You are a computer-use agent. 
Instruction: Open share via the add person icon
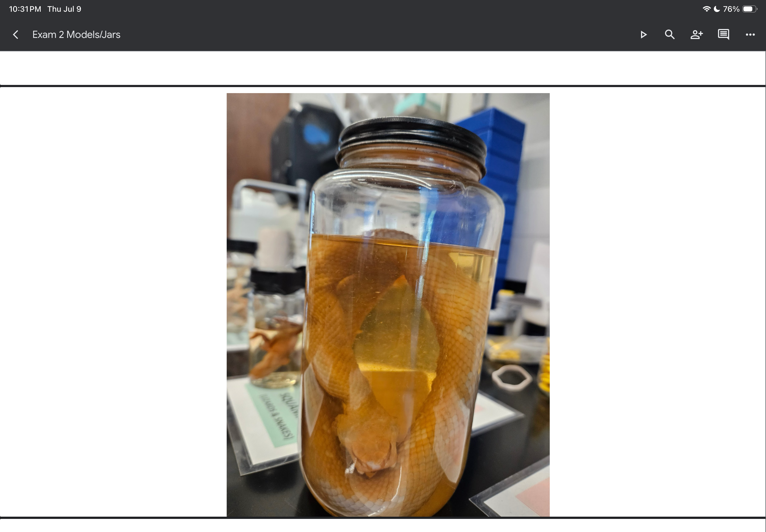coord(697,35)
